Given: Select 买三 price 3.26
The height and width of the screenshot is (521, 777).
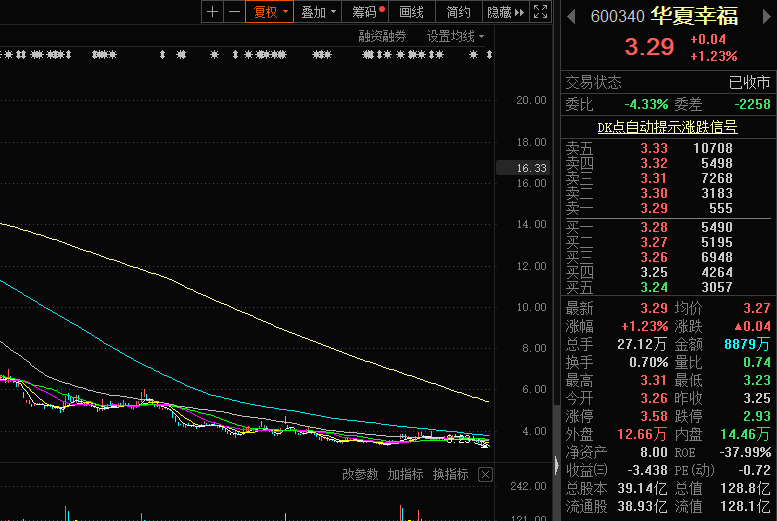Looking at the screenshot, I should click(x=654, y=257).
